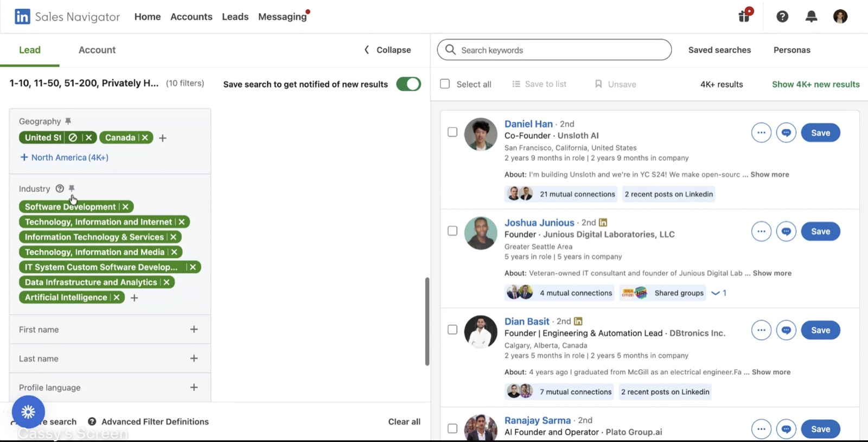The image size is (868, 442).
Task: Remove the Canada geography chip
Action: (x=145, y=137)
